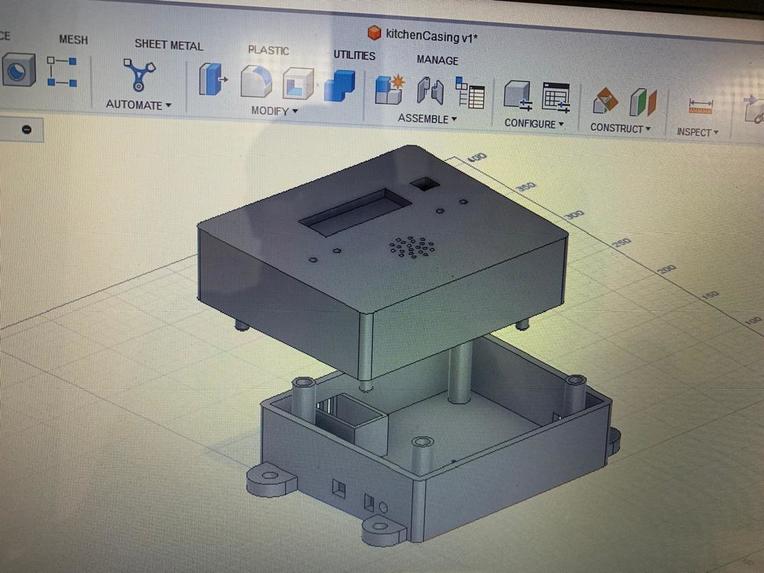The image size is (764, 573).
Task: Select the display cutout on the lid
Action: (x=355, y=212)
